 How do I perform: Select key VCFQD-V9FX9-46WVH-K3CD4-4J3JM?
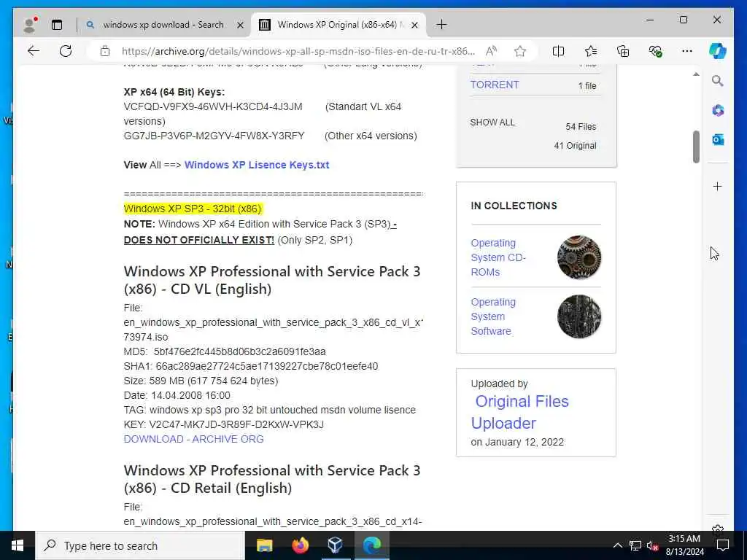[x=213, y=106]
